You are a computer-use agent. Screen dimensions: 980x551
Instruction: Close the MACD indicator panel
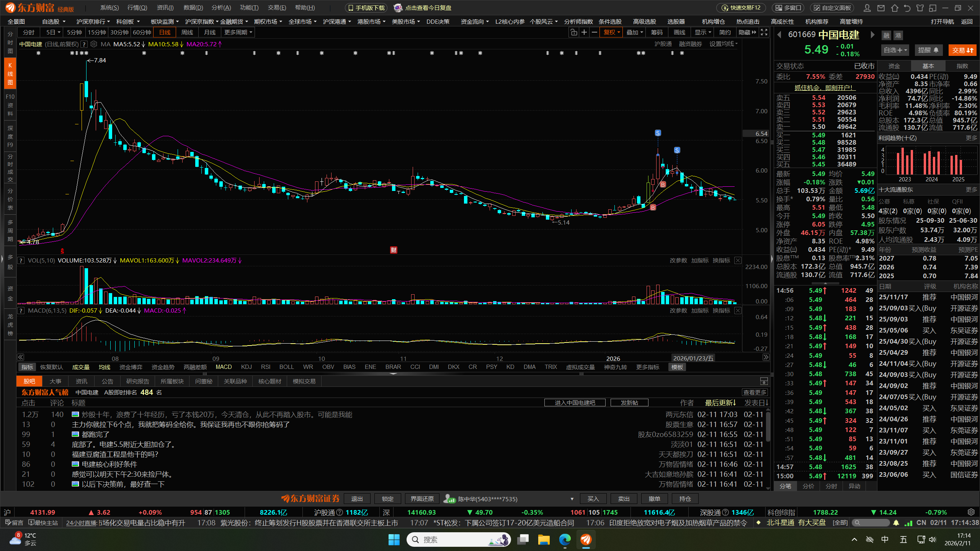[738, 311]
